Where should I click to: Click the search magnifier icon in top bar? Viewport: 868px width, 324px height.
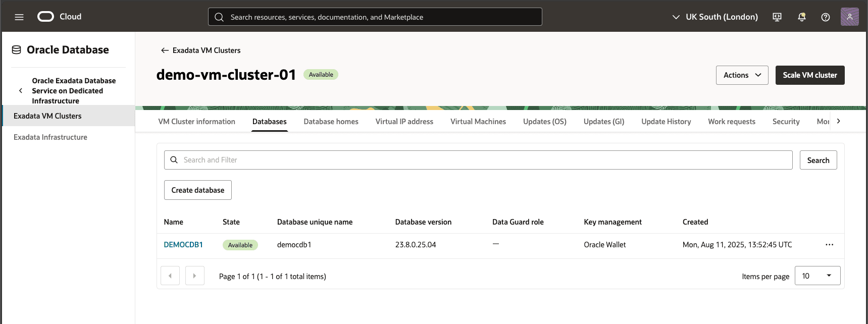click(x=219, y=17)
